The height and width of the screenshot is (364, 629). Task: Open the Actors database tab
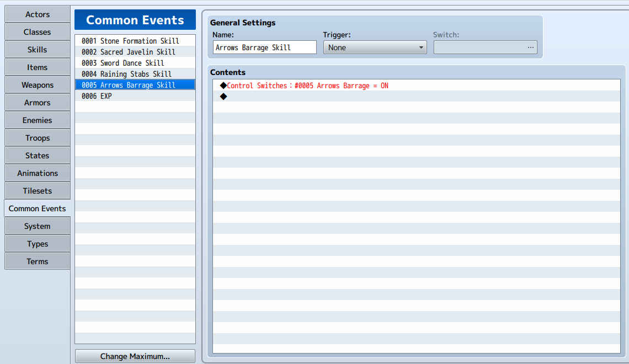[x=38, y=14]
